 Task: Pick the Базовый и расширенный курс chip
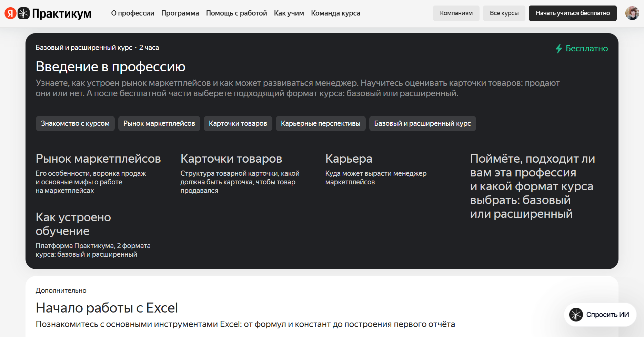point(422,123)
